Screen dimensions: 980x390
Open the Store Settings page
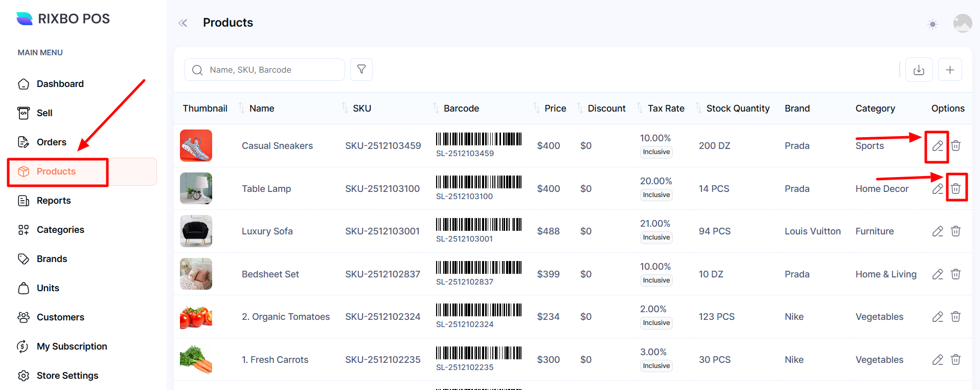67,376
